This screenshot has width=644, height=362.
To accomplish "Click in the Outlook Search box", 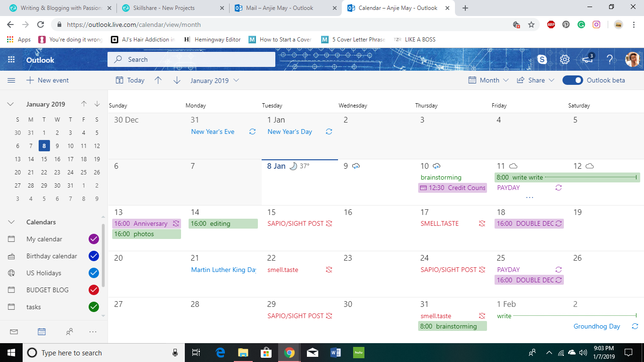I will point(191,59).
